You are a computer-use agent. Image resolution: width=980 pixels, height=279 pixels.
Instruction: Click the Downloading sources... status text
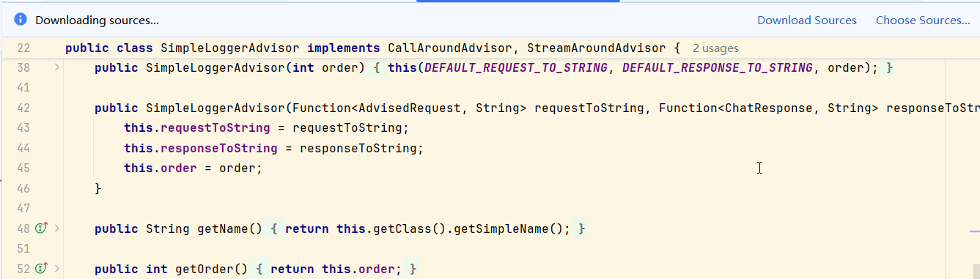(97, 21)
